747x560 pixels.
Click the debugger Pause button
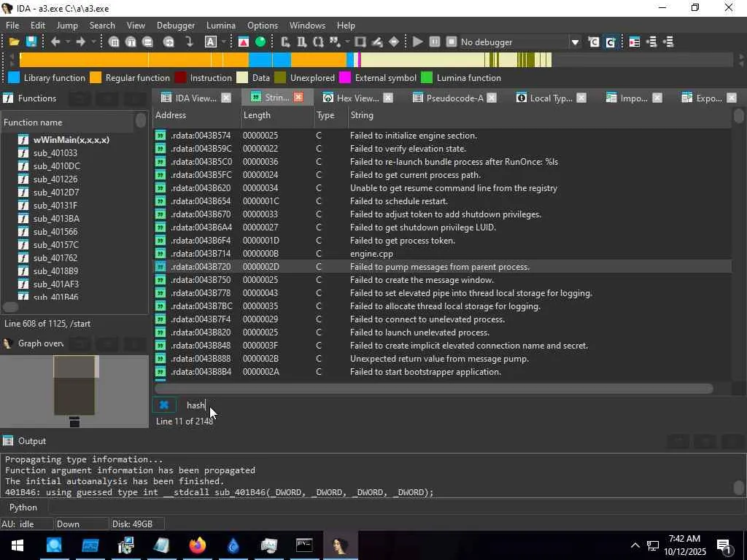[x=435, y=42]
